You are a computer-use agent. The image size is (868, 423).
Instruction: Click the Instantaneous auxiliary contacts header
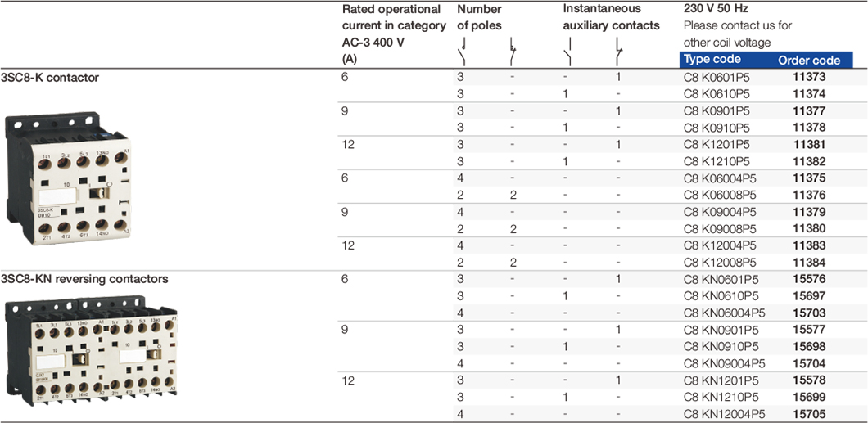pyautogui.click(x=611, y=18)
